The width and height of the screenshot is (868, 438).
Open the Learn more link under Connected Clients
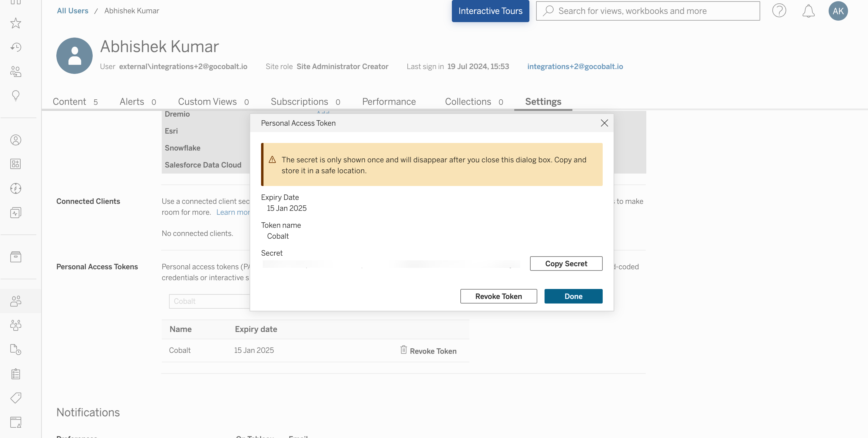pyautogui.click(x=234, y=212)
